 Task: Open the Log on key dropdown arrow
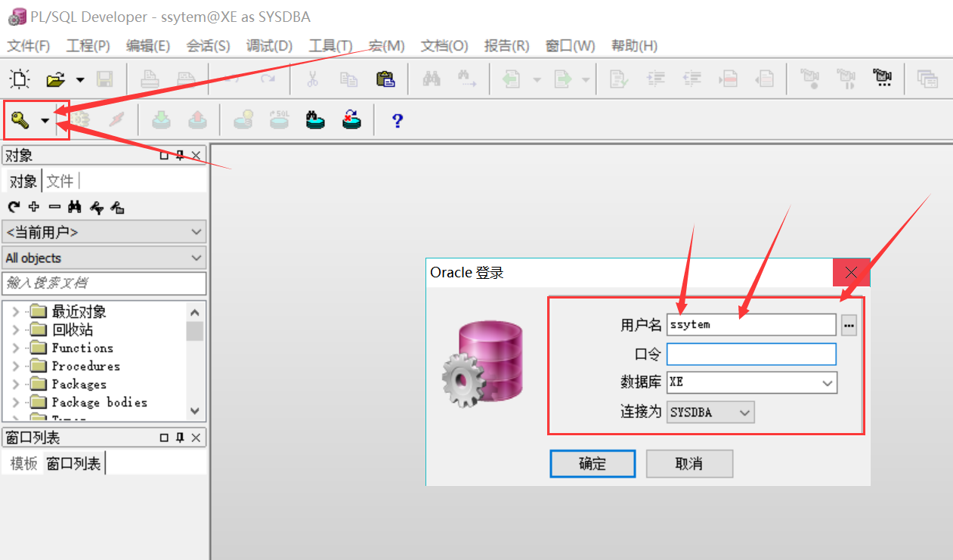(x=45, y=120)
